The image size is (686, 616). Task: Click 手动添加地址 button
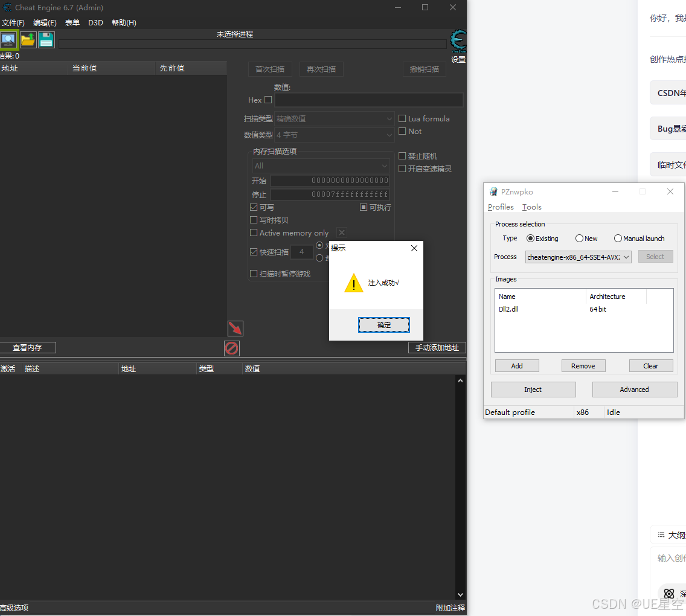[437, 348]
